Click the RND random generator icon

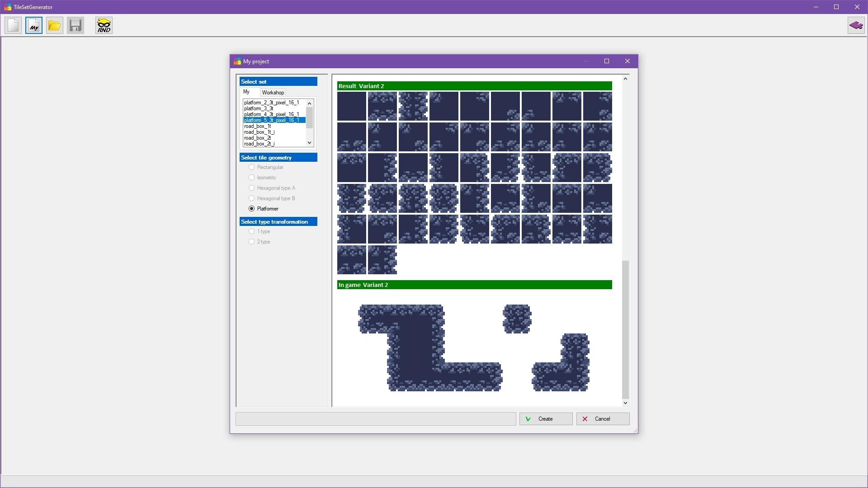104,25
